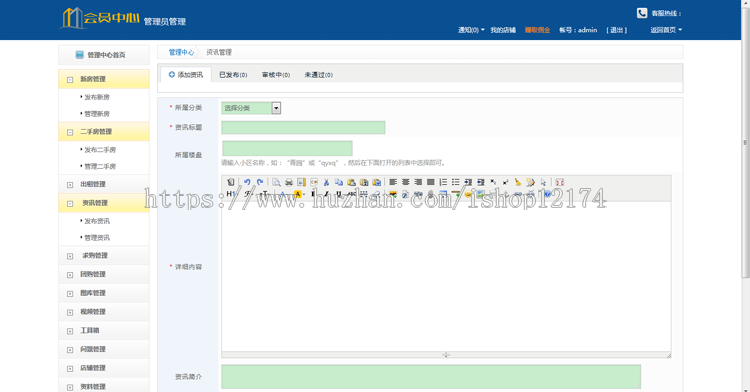Open the editor help icon
This screenshot has height=392, width=750.
click(547, 194)
